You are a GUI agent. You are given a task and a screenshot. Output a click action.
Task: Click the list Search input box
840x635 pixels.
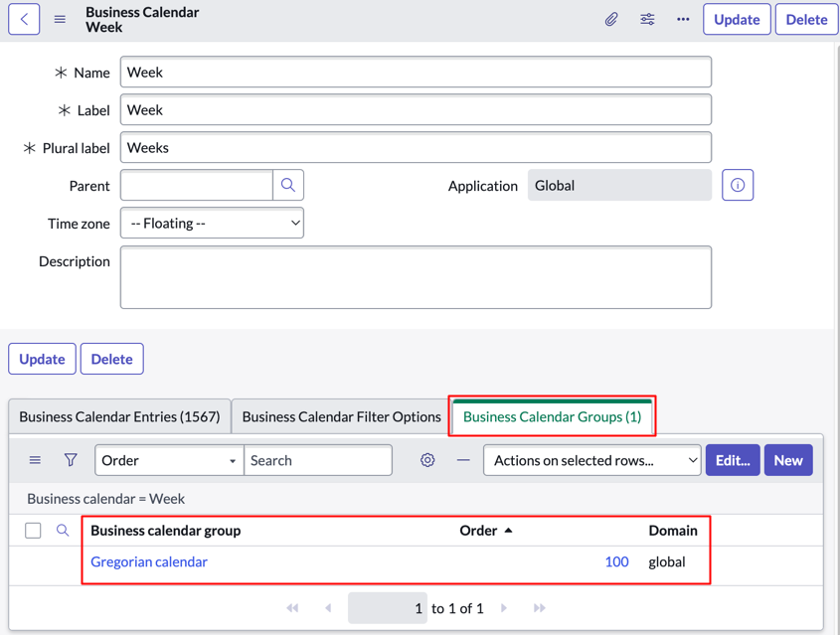click(318, 460)
